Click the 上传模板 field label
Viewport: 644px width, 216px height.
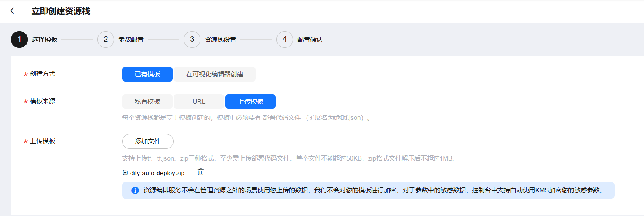pyautogui.click(x=43, y=141)
